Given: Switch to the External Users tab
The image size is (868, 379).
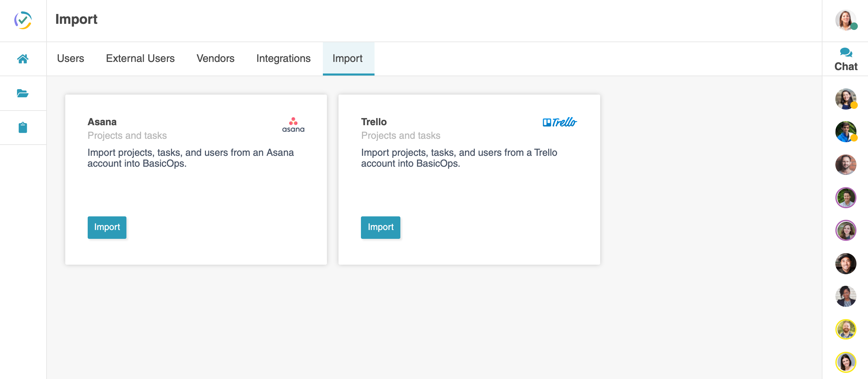Looking at the screenshot, I should (x=140, y=59).
